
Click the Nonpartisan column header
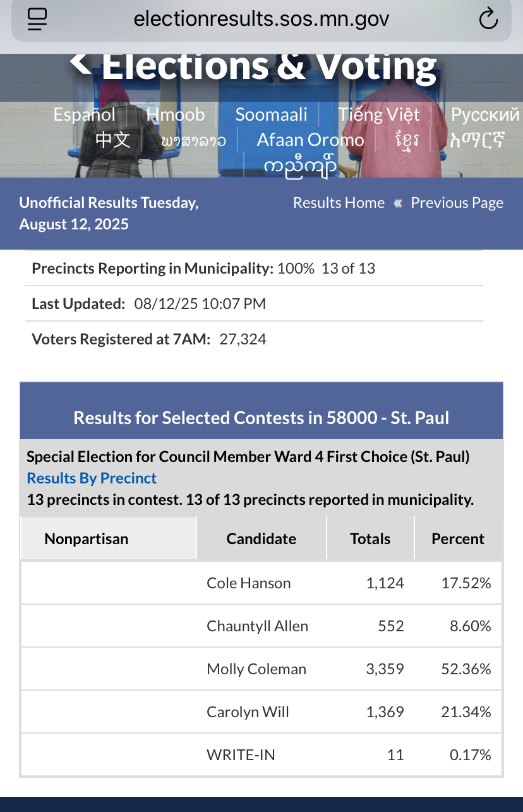(87, 539)
